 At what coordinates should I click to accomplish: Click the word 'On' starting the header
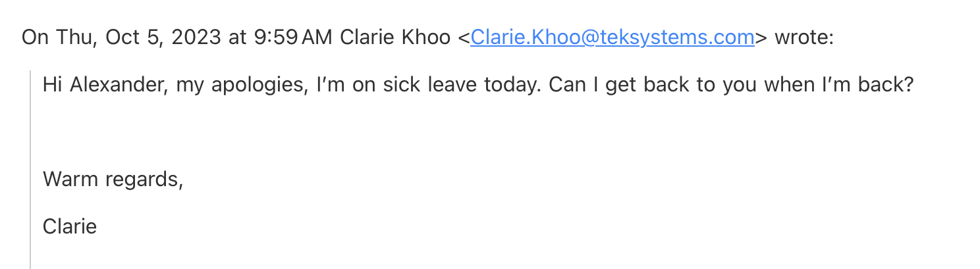pyautogui.click(x=34, y=37)
